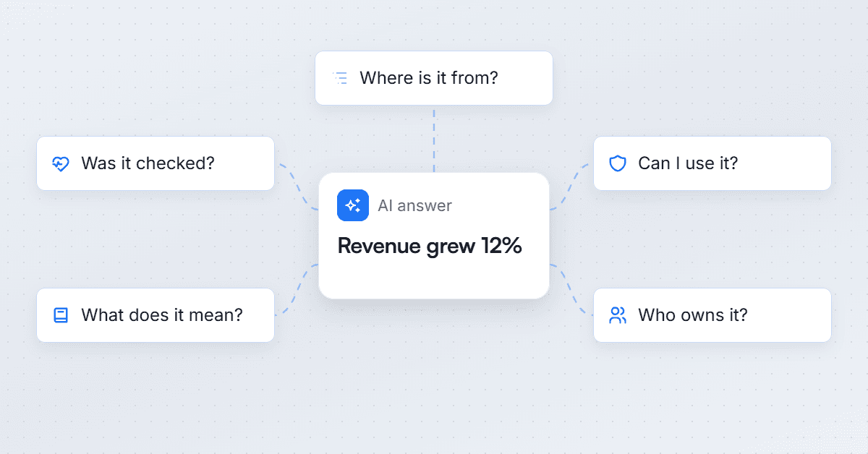Select the "Who owns it?" text
Image resolution: width=868 pixels, height=454 pixels.
tap(693, 315)
